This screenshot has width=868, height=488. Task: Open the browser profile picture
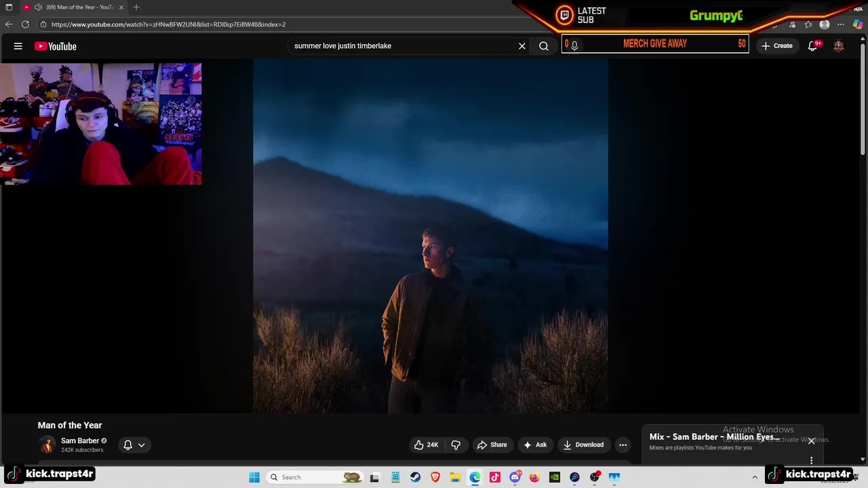(x=825, y=24)
